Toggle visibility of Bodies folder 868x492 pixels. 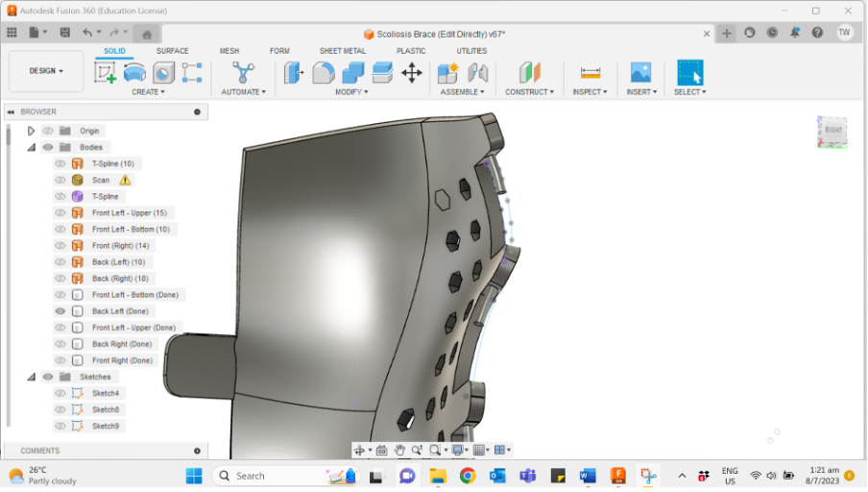(x=48, y=147)
